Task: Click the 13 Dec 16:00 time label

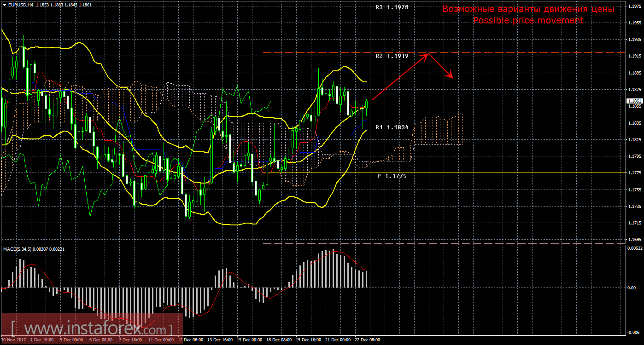Action: click(x=220, y=341)
